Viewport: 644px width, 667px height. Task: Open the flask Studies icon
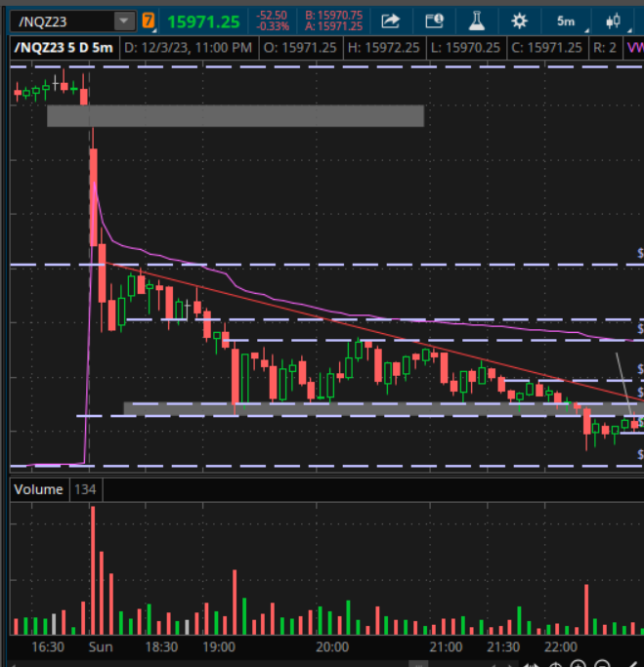476,21
